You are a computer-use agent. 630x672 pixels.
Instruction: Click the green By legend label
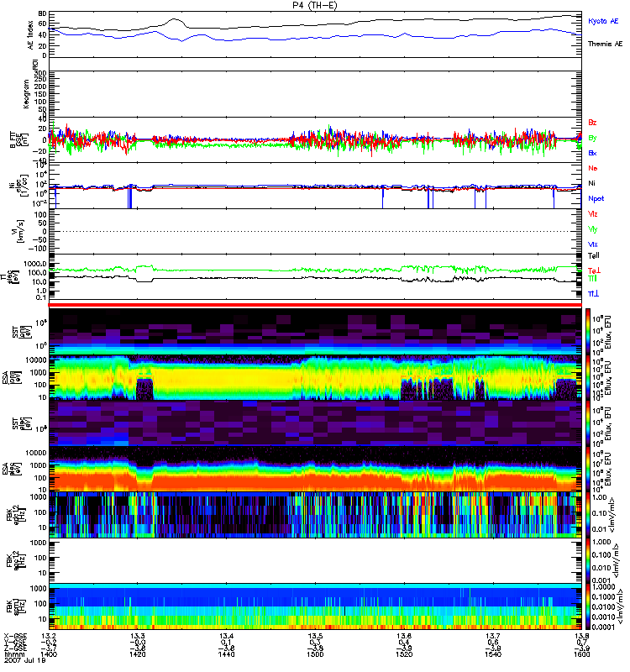592,138
